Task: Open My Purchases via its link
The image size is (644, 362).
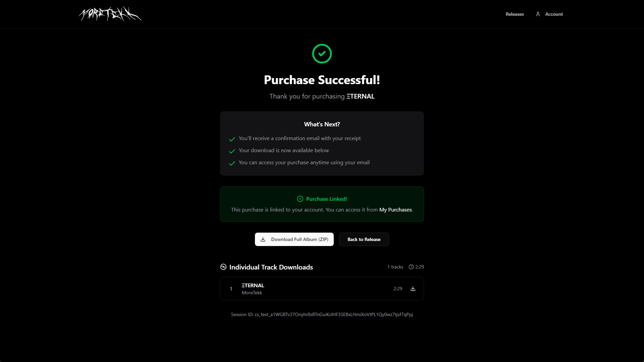Action: (x=395, y=209)
